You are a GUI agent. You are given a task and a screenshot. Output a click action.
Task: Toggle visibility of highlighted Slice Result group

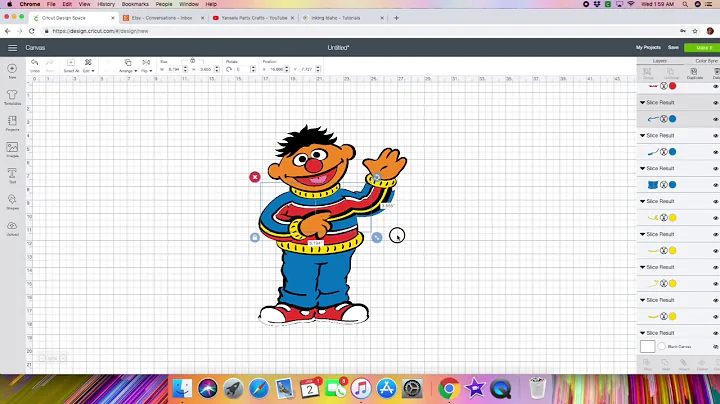(715, 103)
